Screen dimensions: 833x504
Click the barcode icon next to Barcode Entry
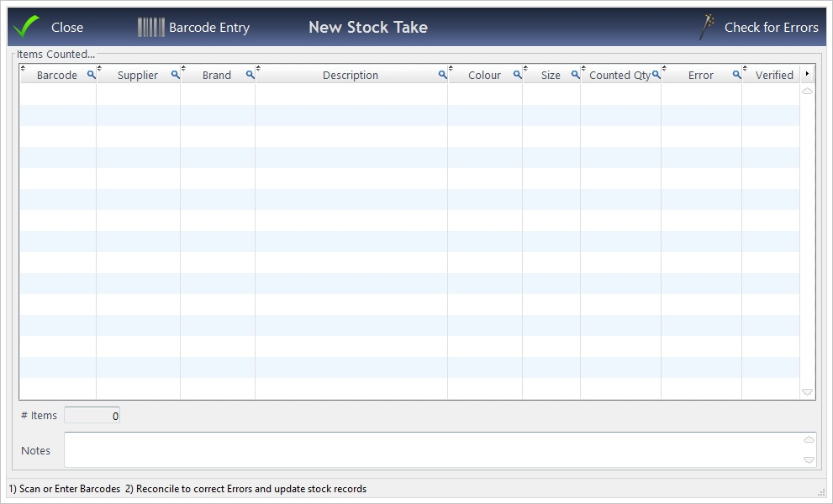(x=150, y=27)
